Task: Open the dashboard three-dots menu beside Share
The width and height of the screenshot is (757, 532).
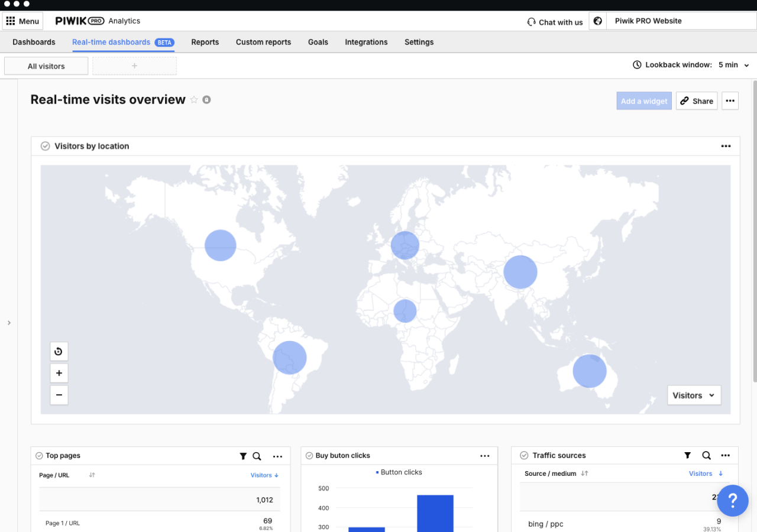Action: [730, 101]
